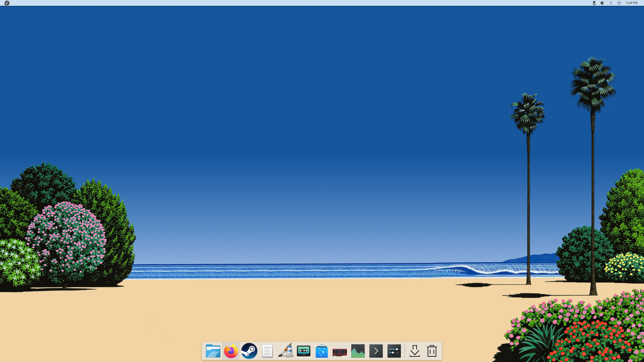Open the Trash from the dock
The height and width of the screenshot is (362, 644).
[x=432, y=351]
